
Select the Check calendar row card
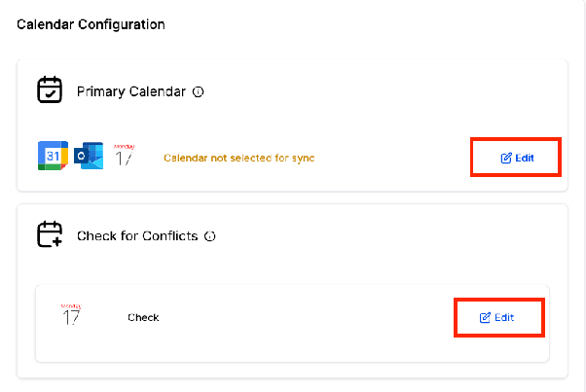point(292,323)
